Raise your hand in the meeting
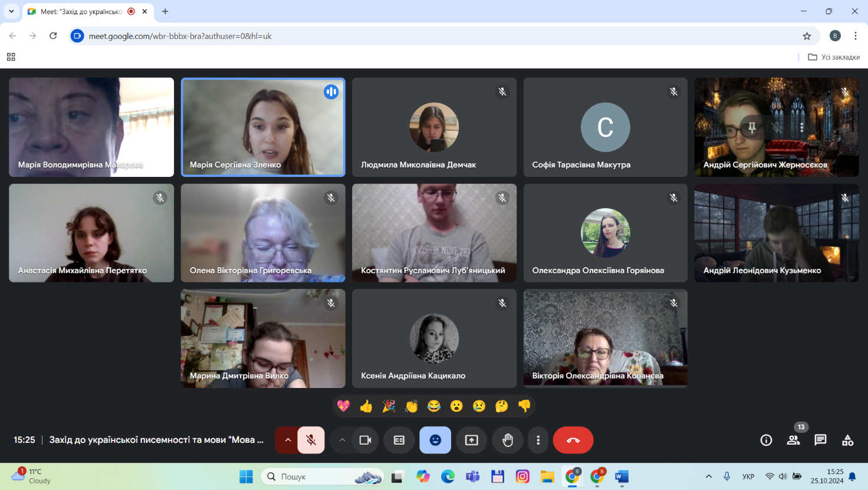The width and height of the screenshot is (868, 490). (507, 440)
